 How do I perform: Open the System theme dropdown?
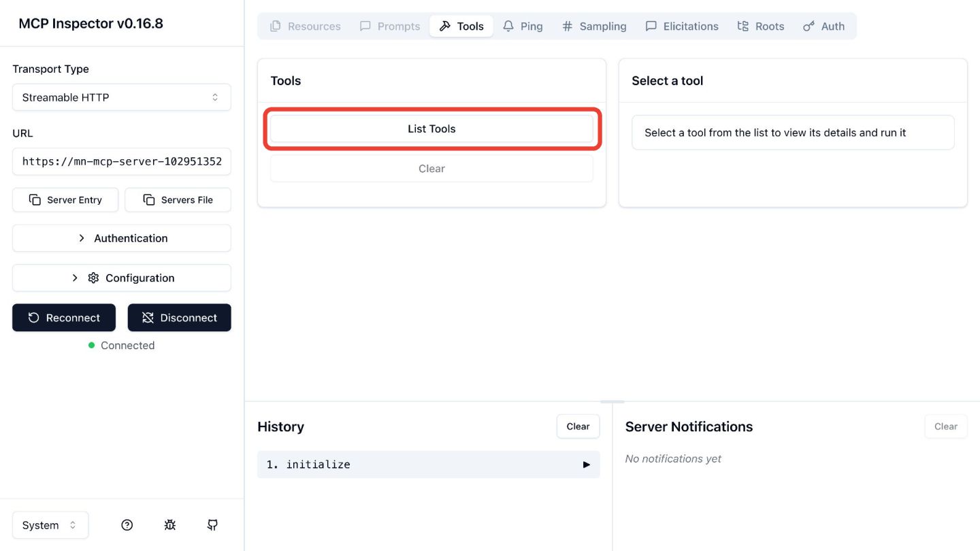pyautogui.click(x=50, y=525)
